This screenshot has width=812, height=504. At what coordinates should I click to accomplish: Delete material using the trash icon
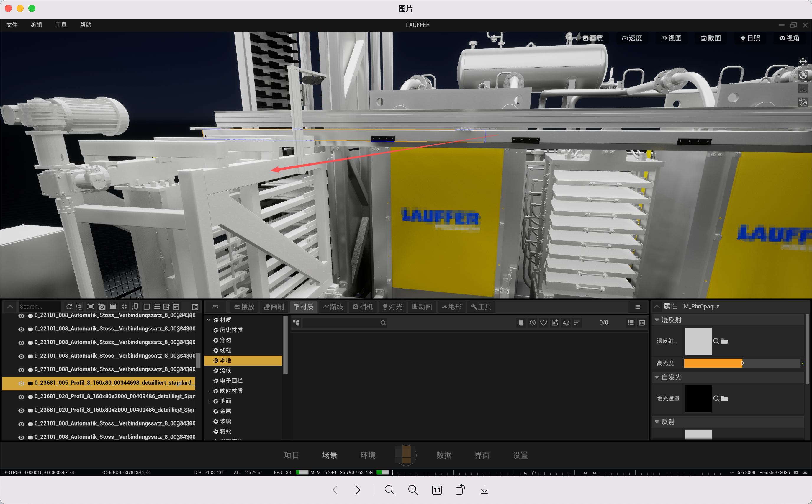pos(521,323)
